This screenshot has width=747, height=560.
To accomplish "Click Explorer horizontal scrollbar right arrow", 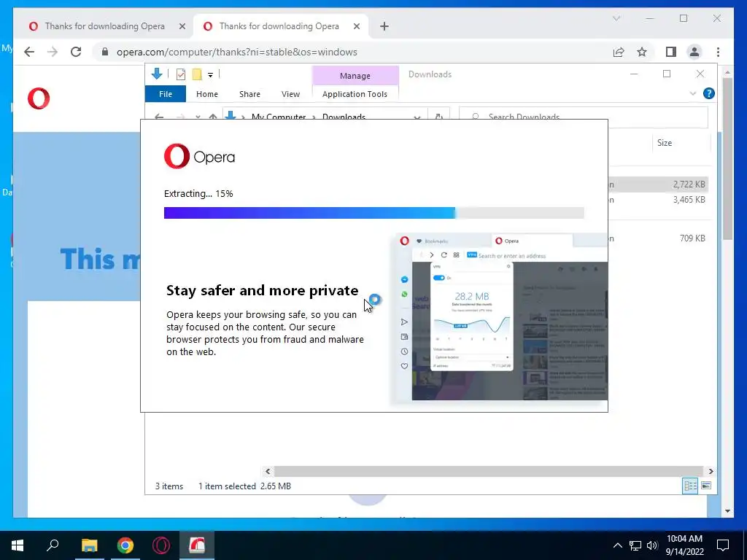I will pyautogui.click(x=711, y=471).
